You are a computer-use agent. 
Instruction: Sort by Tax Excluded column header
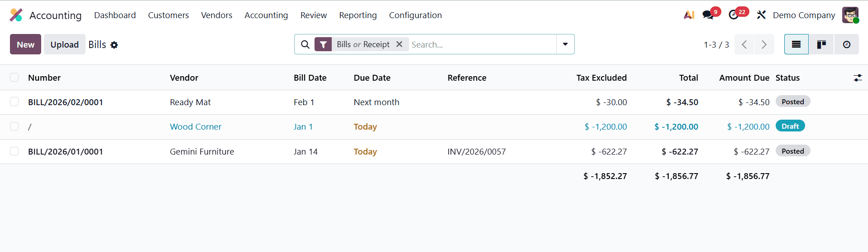coord(601,78)
